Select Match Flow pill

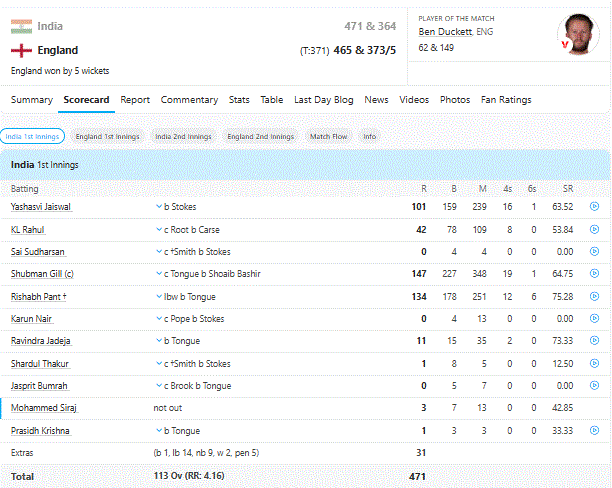point(328,136)
